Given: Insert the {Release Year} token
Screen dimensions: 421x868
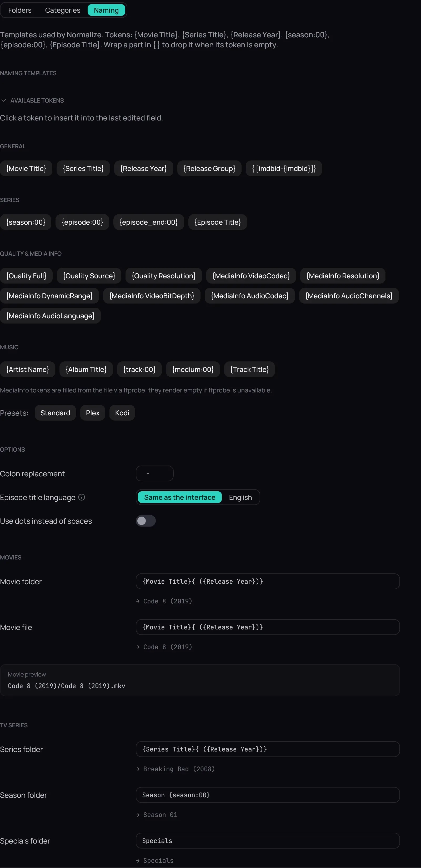Looking at the screenshot, I should coord(144,169).
